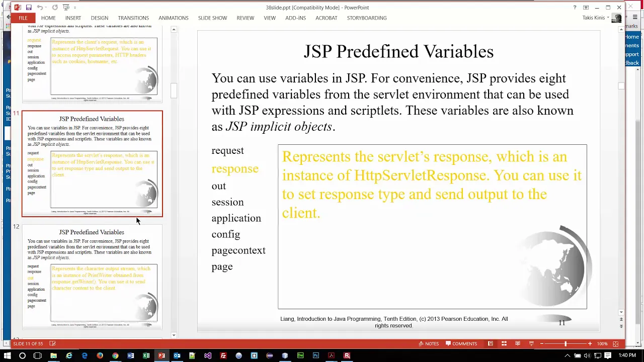The height and width of the screenshot is (362, 644).
Task: Open Customize Quick Access Toolbar dropdown
Action: (x=75, y=8)
